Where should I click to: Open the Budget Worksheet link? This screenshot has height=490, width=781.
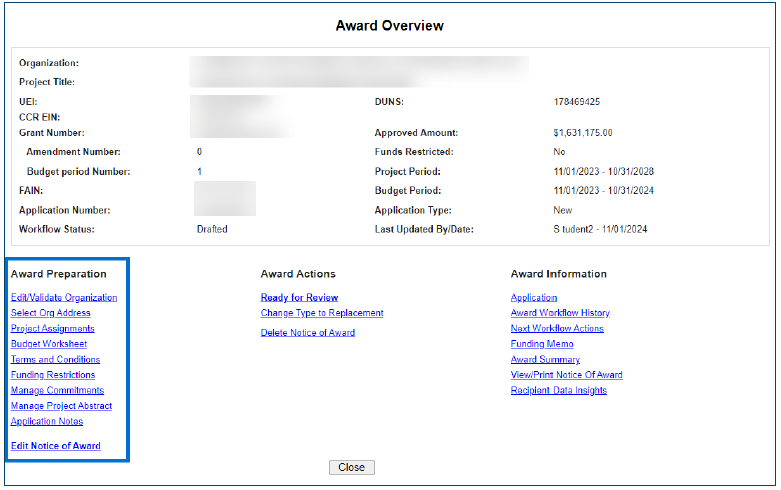(x=48, y=344)
